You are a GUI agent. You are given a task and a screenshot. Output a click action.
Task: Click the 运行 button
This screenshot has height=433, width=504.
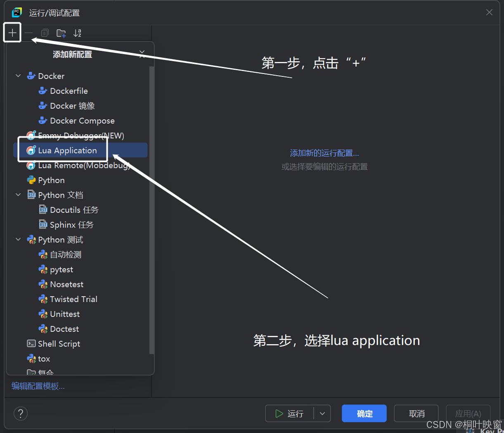pyautogui.click(x=290, y=414)
